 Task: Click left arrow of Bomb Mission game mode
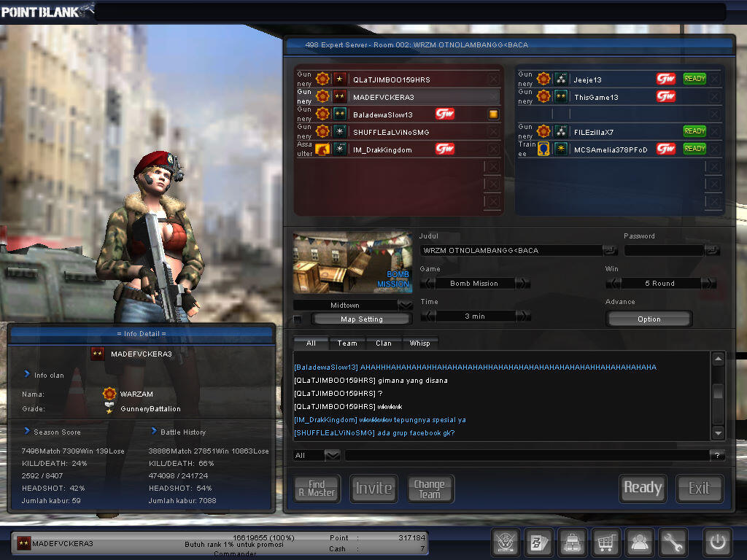[428, 284]
